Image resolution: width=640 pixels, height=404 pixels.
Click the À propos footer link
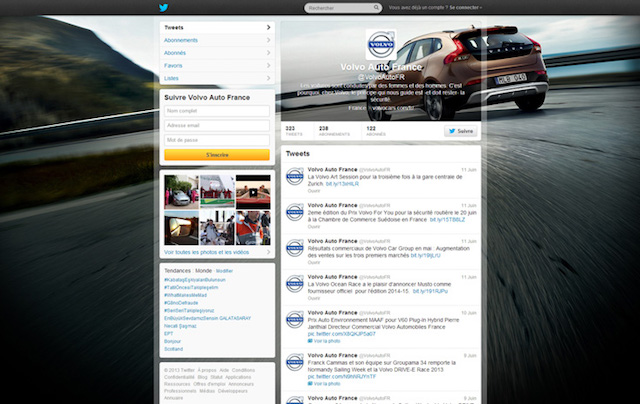pos(207,370)
